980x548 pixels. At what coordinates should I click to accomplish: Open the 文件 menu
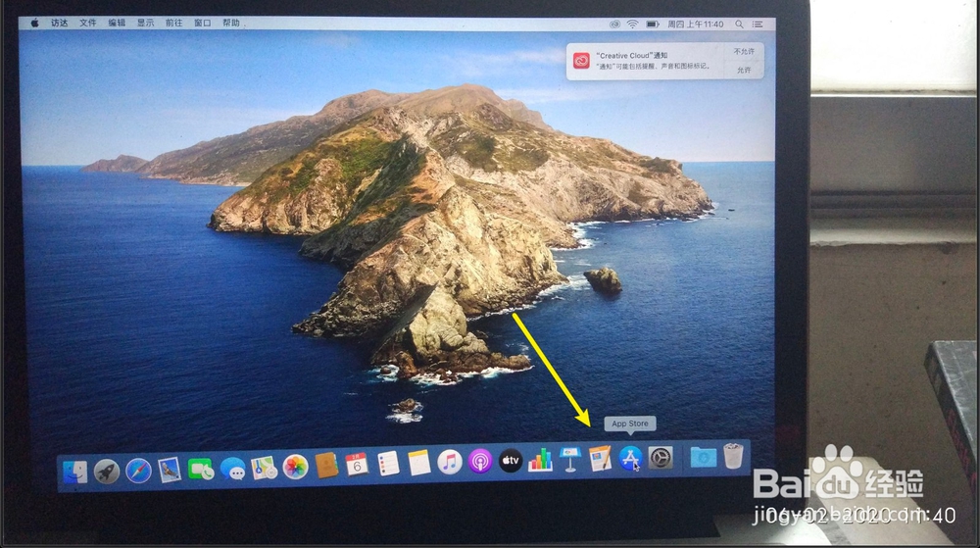pos(88,23)
